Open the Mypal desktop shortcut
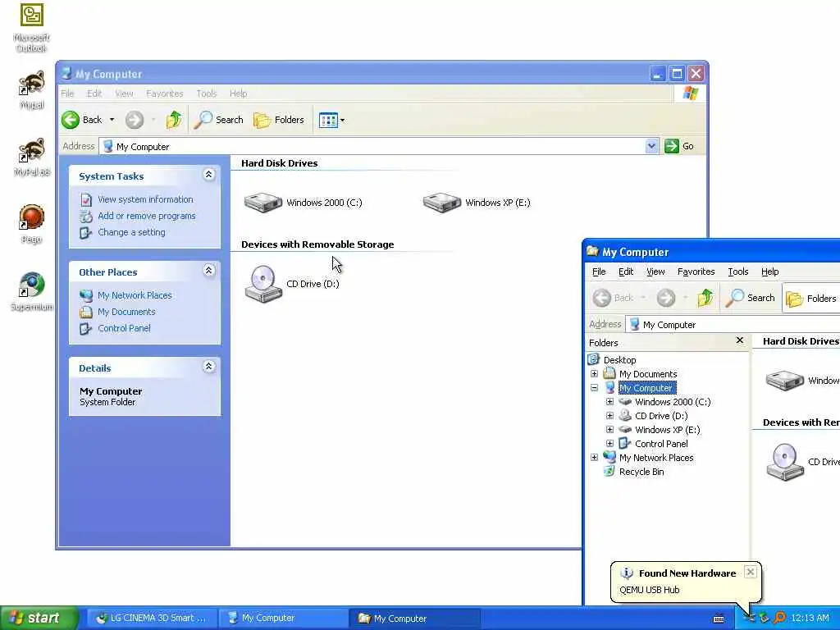This screenshot has width=840, height=630. tap(32, 89)
